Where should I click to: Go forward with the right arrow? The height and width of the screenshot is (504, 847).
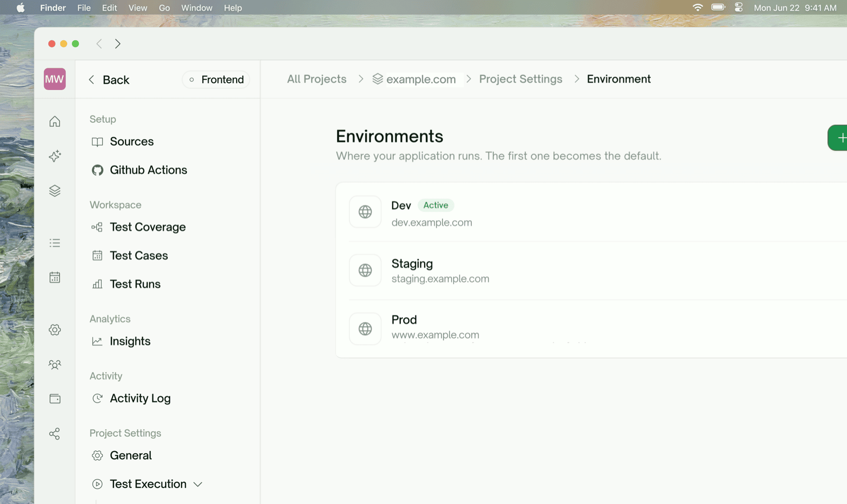(118, 44)
